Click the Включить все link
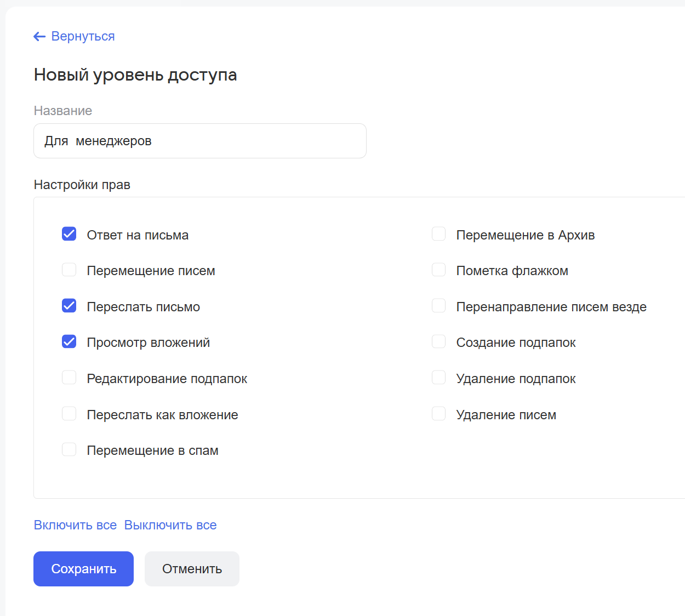The height and width of the screenshot is (616, 685). 75,525
